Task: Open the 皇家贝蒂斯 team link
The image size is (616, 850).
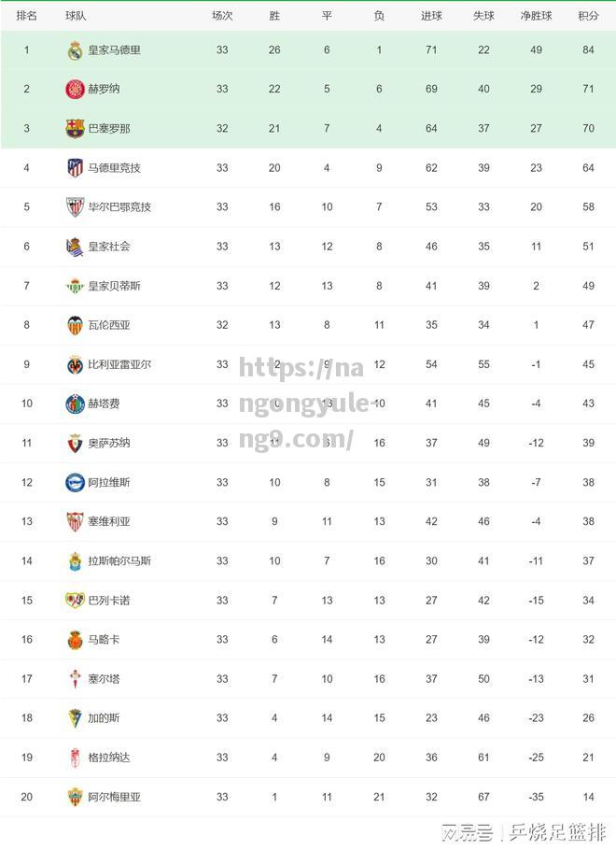Action: click(x=114, y=286)
